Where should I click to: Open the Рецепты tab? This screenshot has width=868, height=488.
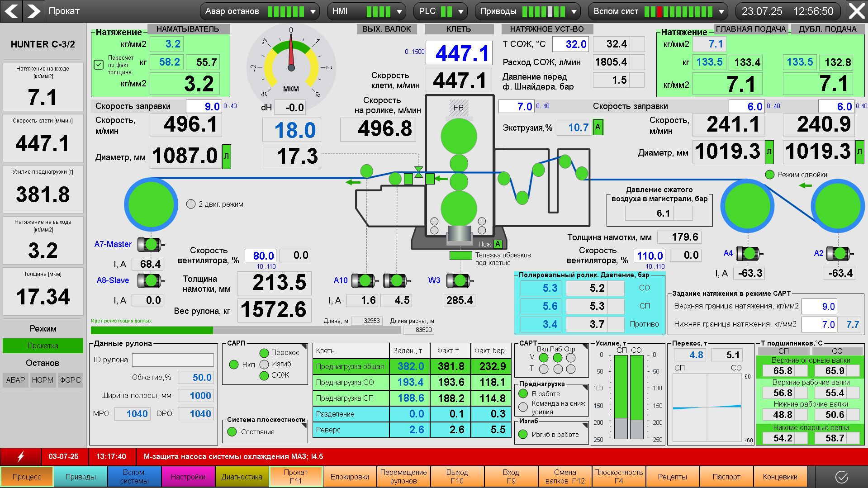click(x=672, y=477)
